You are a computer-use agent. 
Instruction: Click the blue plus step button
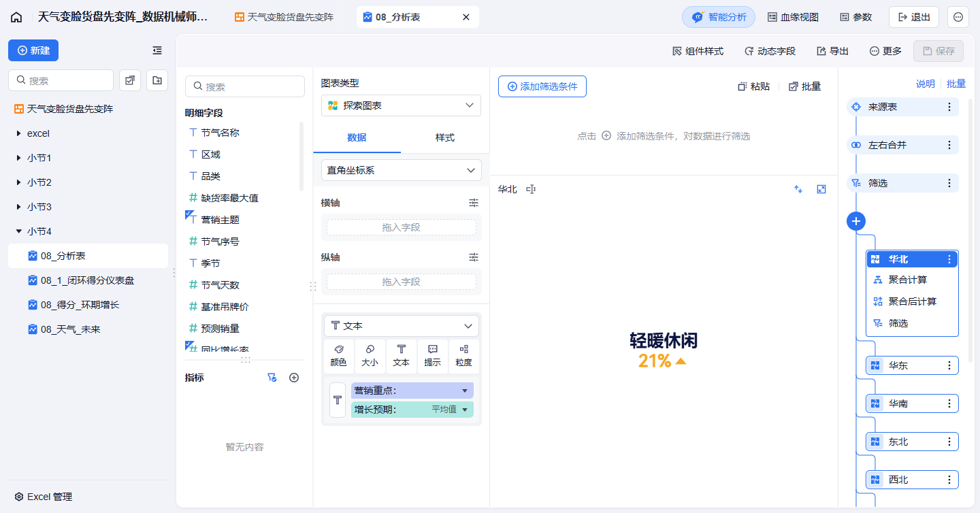coord(856,221)
